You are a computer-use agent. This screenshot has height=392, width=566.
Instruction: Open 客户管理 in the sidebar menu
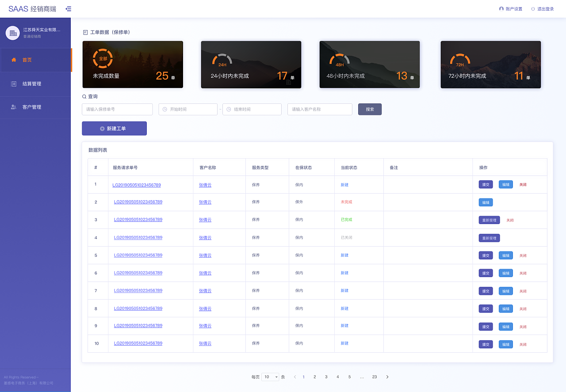pyautogui.click(x=32, y=107)
